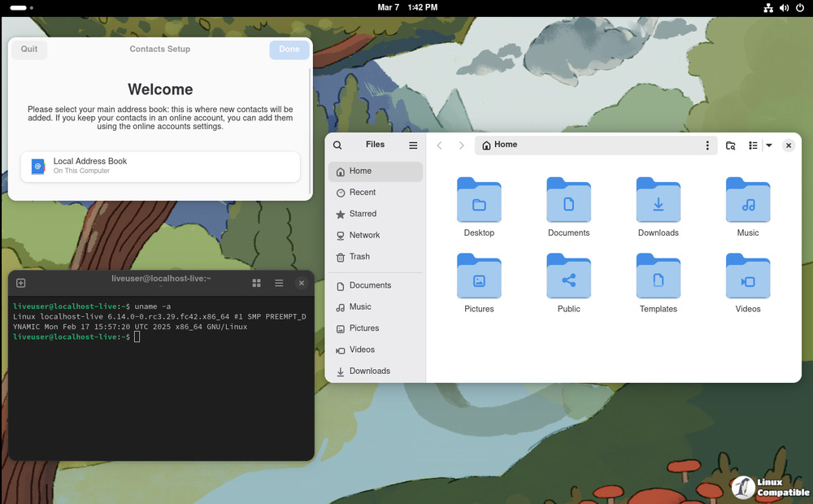This screenshot has width=813, height=504.
Task: Choose Local Address Book option
Action: point(160,166)
